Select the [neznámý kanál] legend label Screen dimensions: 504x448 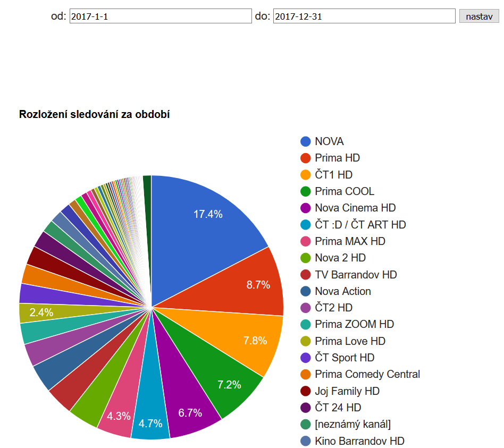tap(352, 425)
